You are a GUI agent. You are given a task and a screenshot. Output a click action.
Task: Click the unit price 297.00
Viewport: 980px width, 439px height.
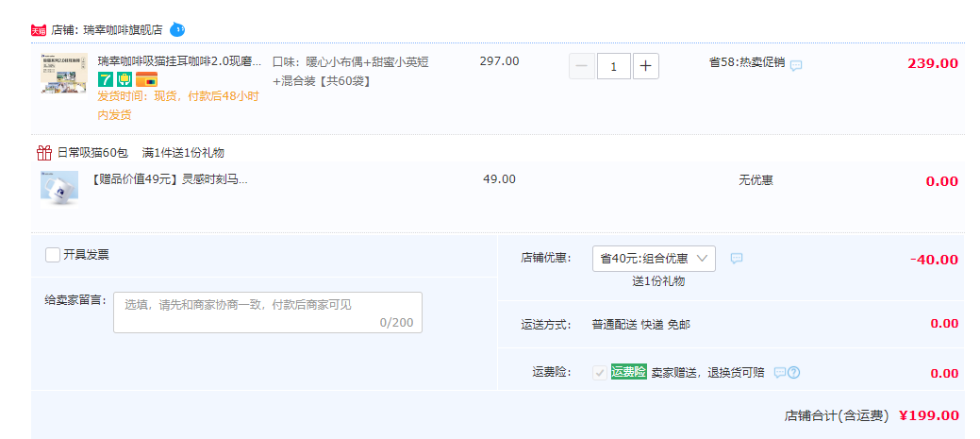tap(499, 61)
